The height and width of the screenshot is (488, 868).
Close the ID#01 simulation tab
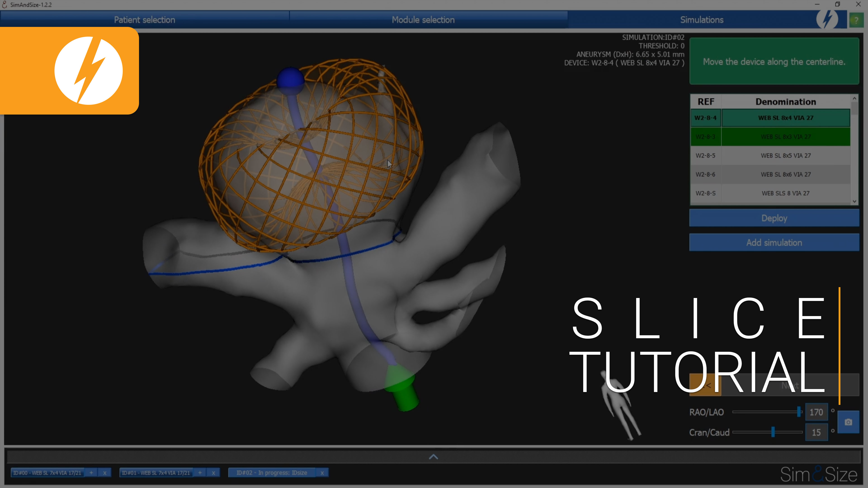tap(213, 473)
